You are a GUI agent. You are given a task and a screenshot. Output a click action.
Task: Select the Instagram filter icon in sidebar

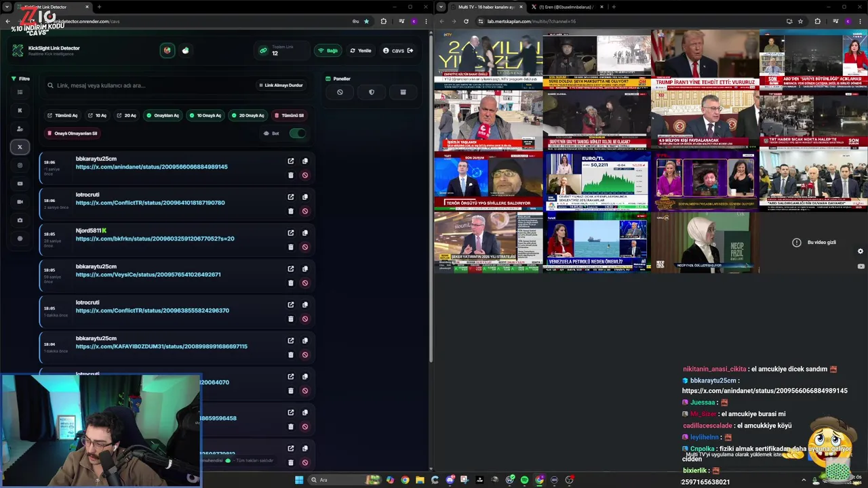pyautogui.click(x=20, y=165)
